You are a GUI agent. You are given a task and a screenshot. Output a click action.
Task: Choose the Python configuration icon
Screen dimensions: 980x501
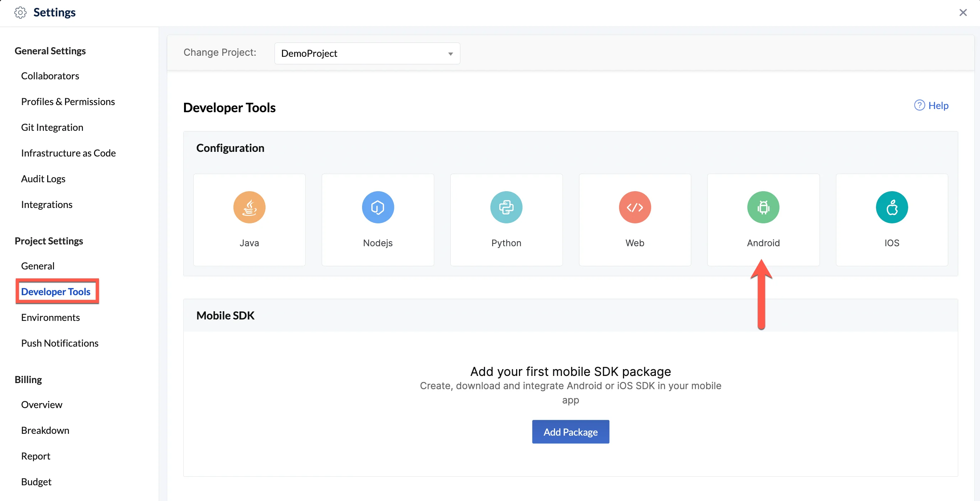(506, 207)
